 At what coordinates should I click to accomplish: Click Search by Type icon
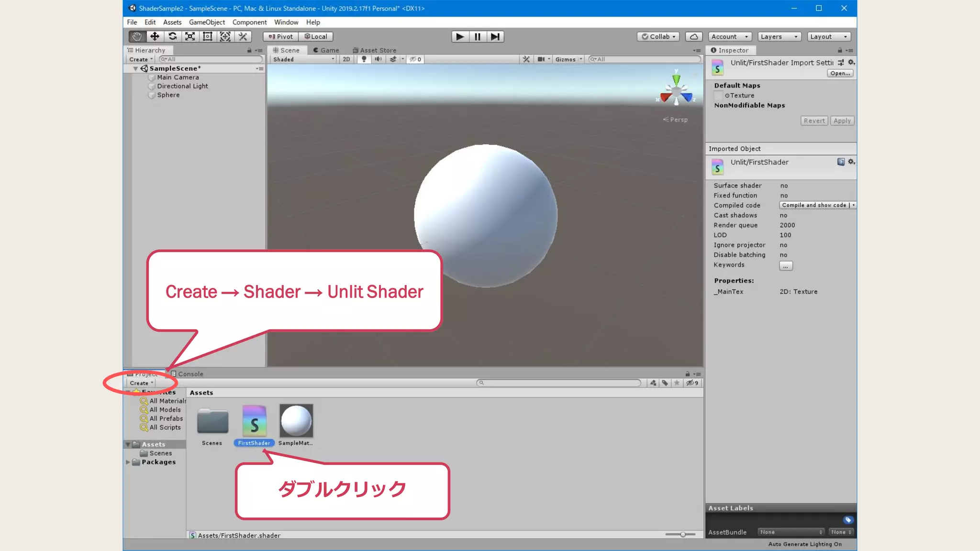click(653, 383)
